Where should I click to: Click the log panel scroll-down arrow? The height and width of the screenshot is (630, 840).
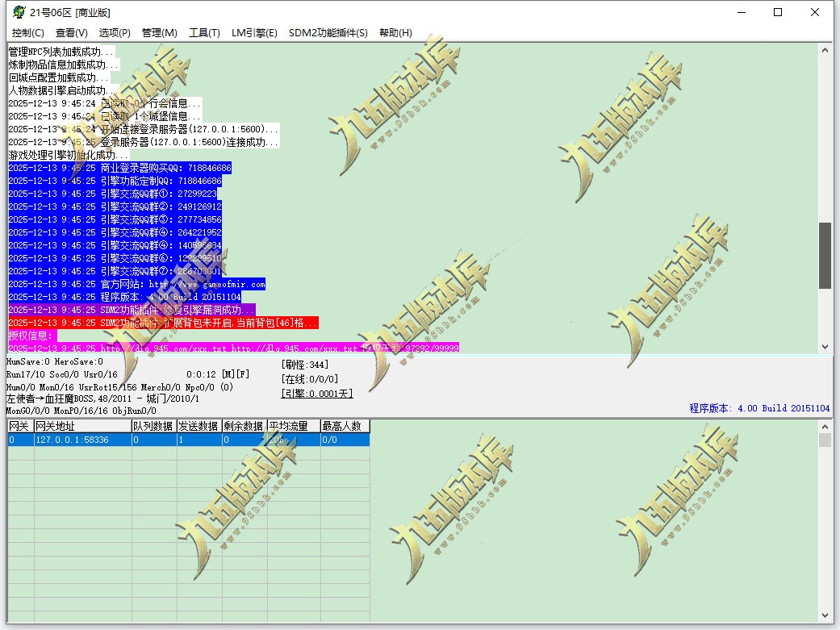[x=825, y=347]
